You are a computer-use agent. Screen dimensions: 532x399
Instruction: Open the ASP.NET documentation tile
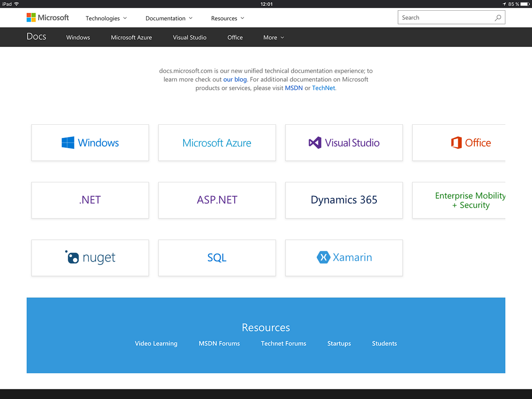tap(217, 200)
